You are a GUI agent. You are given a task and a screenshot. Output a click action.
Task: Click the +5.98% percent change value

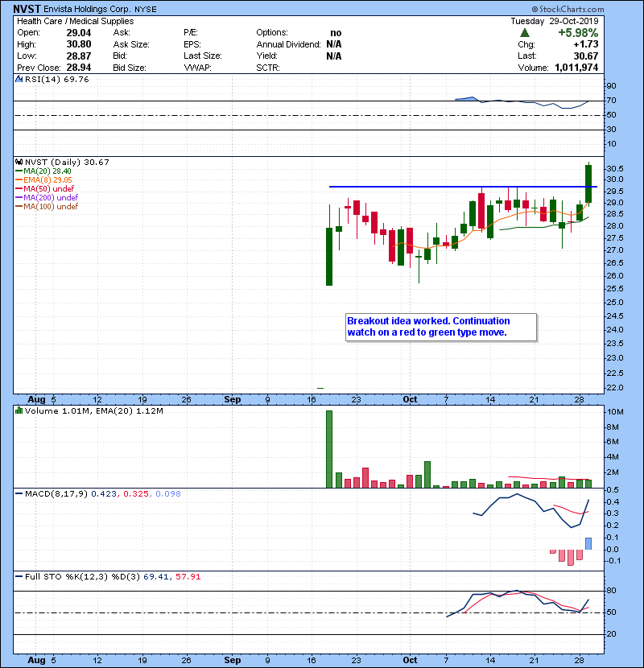click(x=578, y=33)
